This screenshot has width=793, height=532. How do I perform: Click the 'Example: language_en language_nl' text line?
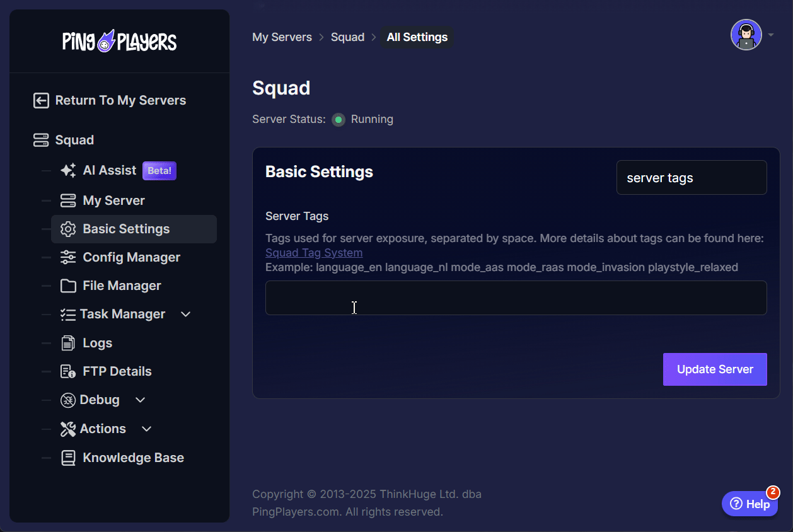coord(502,267)
